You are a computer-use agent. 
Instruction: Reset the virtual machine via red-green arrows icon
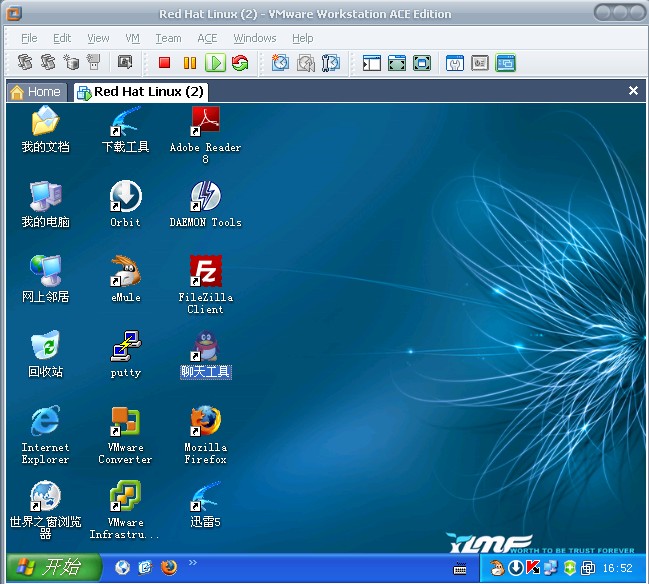pos(240,63)
